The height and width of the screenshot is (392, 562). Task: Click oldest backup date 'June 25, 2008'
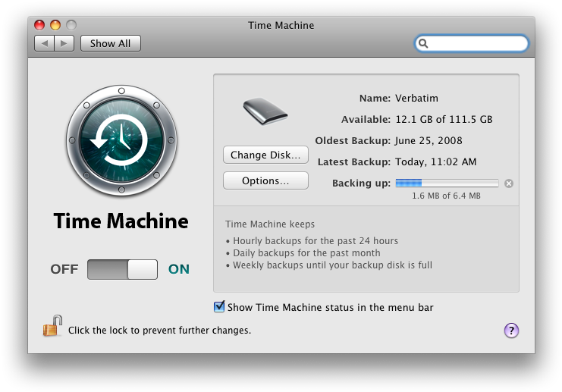[429, 140]
